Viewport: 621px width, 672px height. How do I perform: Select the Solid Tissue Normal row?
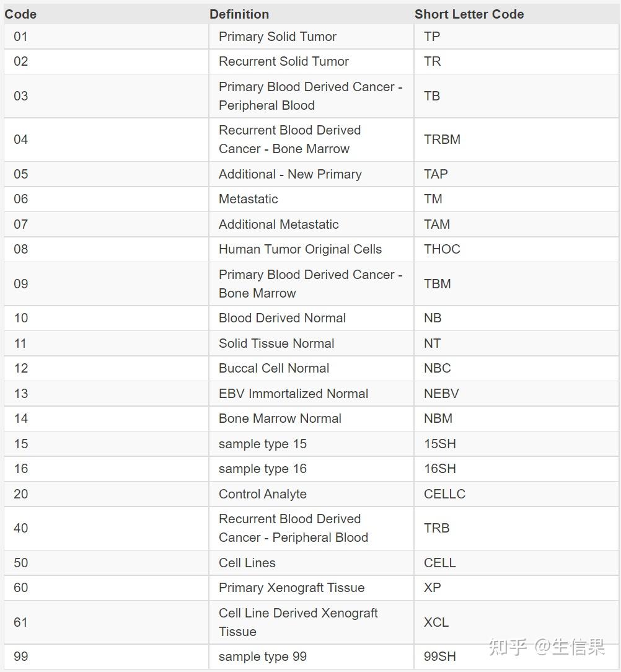pos(276,343)
